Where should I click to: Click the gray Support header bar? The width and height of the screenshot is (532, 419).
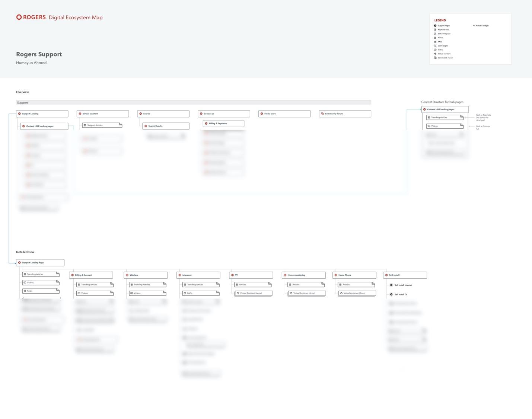194,103
